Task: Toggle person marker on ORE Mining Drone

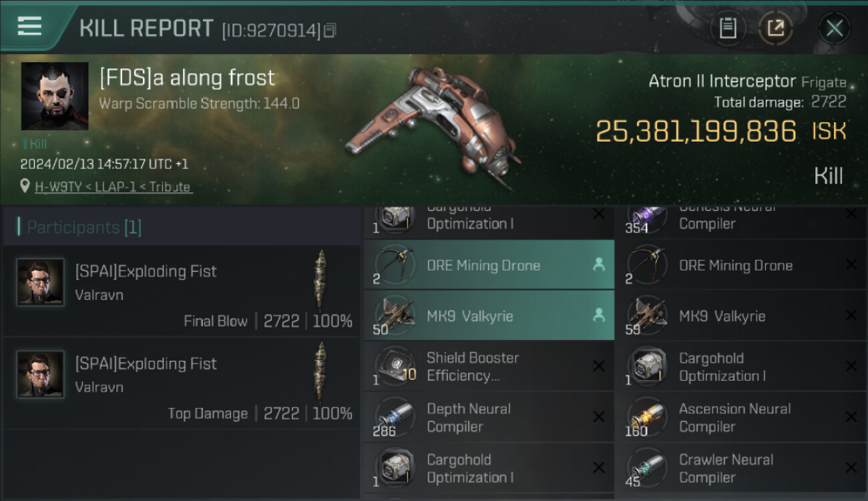Action: (598, 265)
